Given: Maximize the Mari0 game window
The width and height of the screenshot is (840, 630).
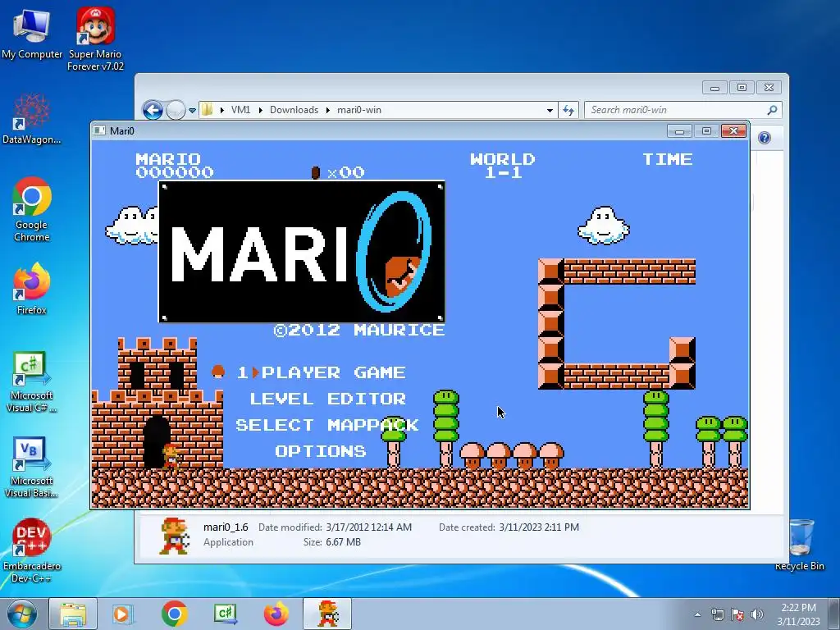Looking at the screenshot, I should tap(706, 131).
